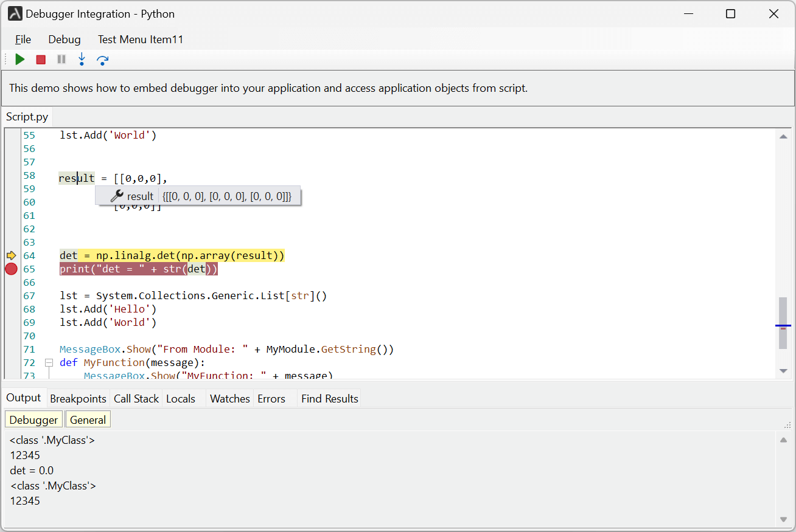Click lst.Add('World') on line 55
The width and height of the screenshot is (796, 532).
tap(108, 135)
